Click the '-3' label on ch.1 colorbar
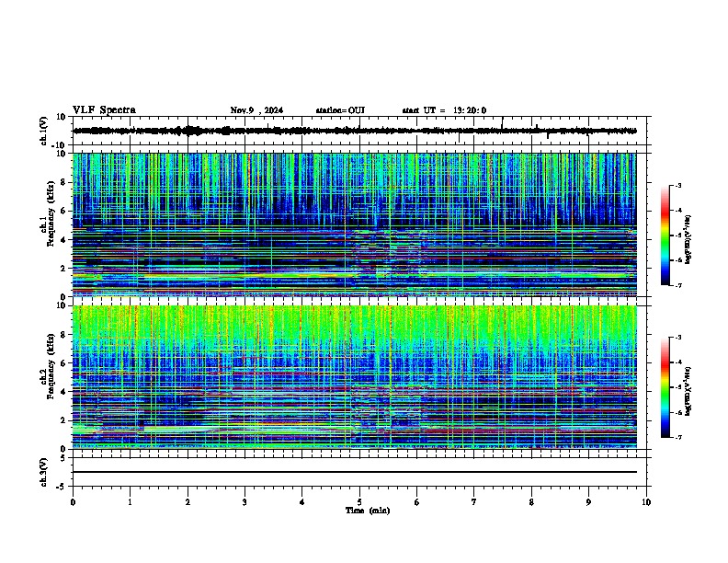 [678, 185]
